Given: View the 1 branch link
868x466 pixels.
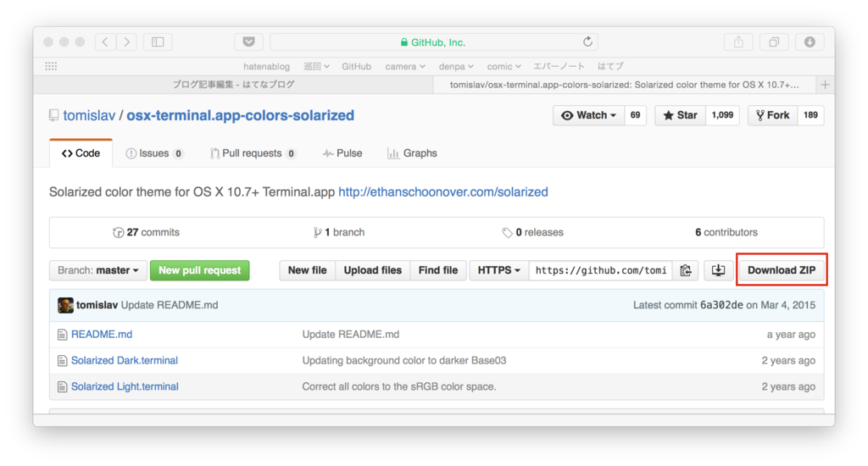Looking at the screenshot, I should click(339, 232).
